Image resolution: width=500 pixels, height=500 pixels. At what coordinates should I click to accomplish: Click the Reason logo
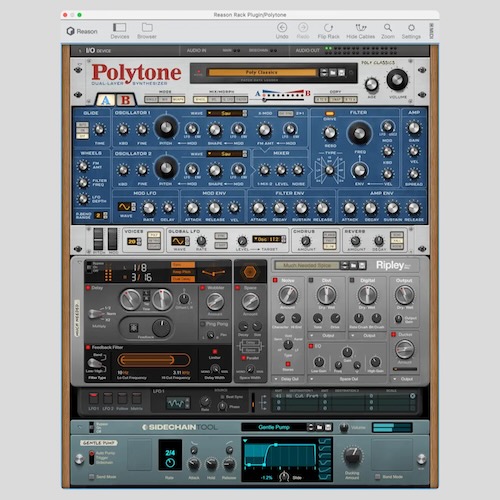point(82,31)
